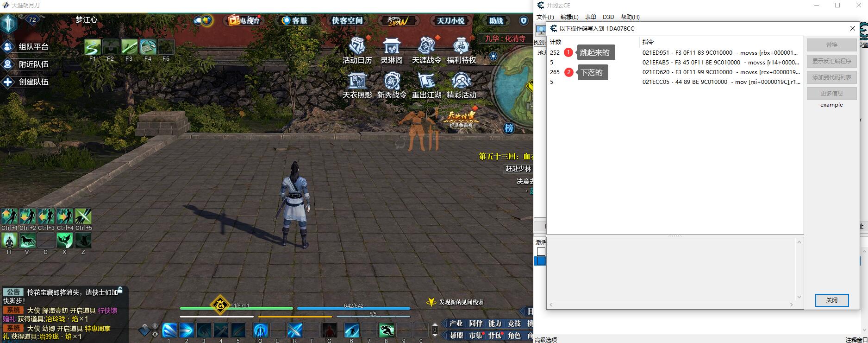
Task: Open the D3D menu in CE
Action: (608, 17)
